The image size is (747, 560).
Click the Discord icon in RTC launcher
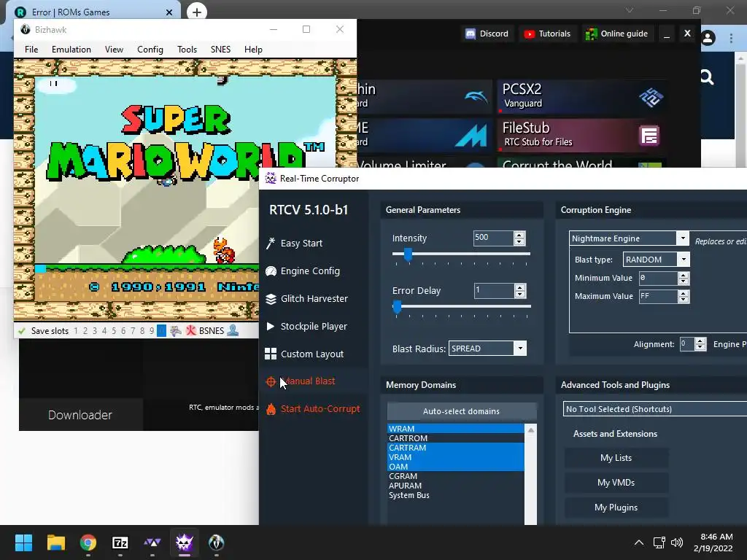(x=471, y=34)
